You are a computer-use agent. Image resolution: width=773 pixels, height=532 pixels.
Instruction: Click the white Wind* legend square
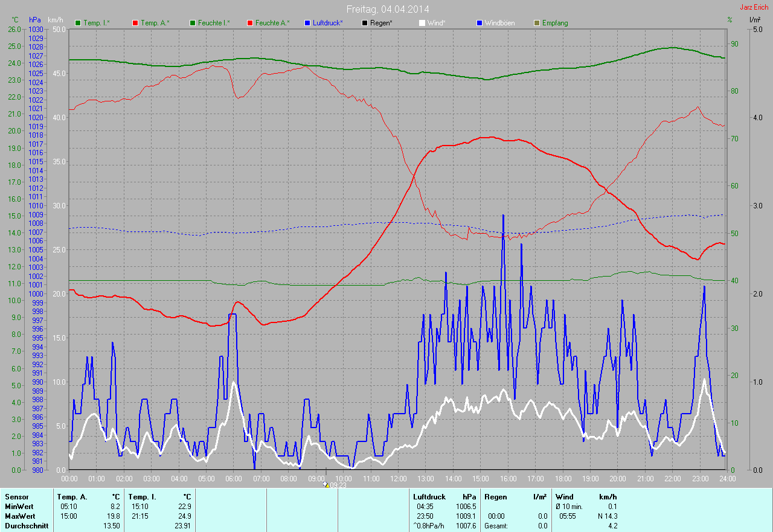click(x=422, y=23)
